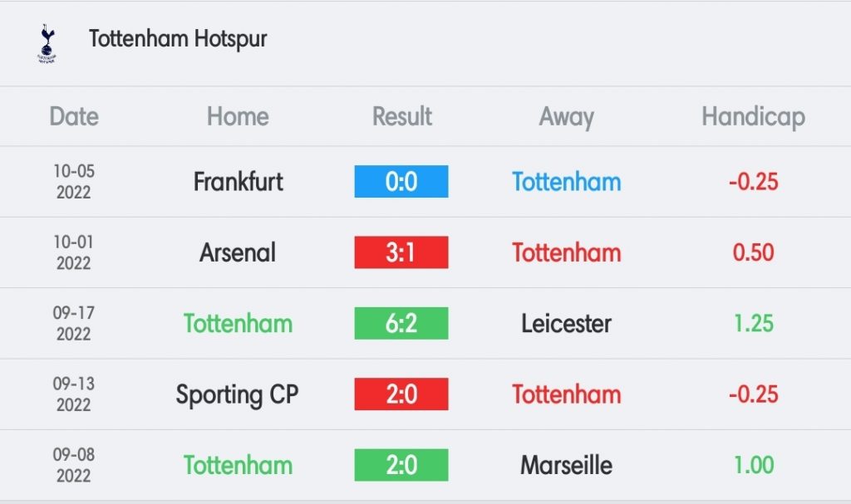The height and width of the screenshot is (504, 851).
Task: Click the Leicester away team name
Action: pyautogui.click(x=566, y=323)
